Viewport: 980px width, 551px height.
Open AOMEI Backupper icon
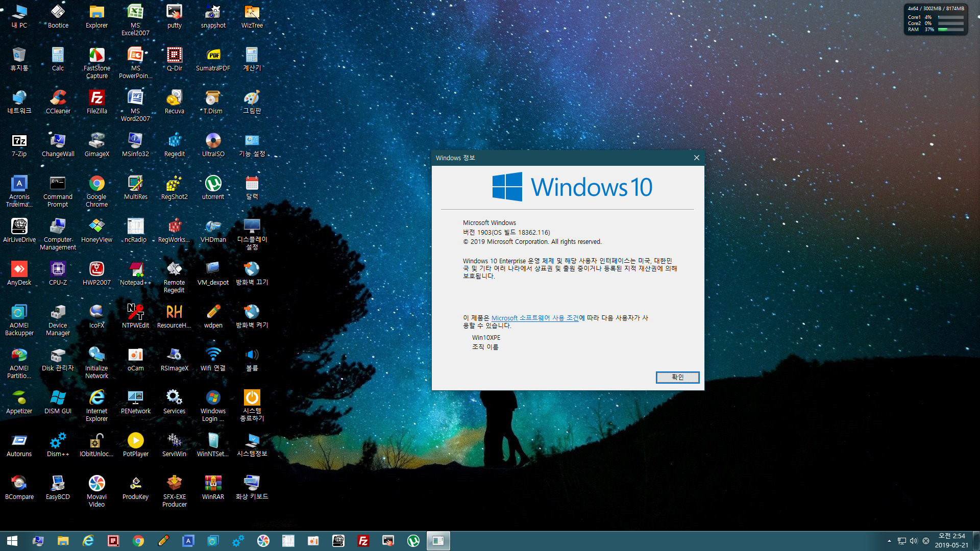pos(19,320)
